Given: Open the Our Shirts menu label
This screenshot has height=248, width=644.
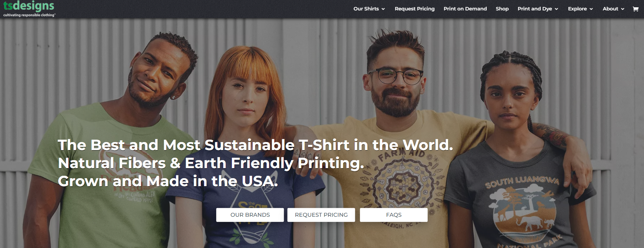Looking at the screenshot, I should point(366,9).
